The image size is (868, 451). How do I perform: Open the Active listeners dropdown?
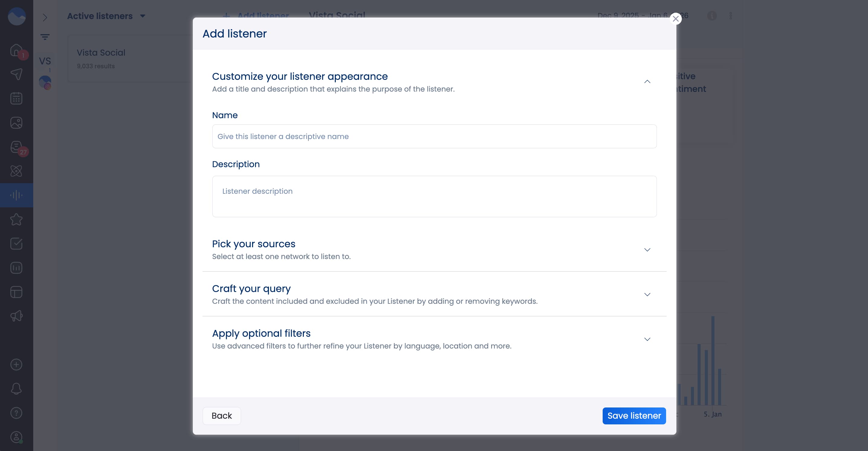106,15
